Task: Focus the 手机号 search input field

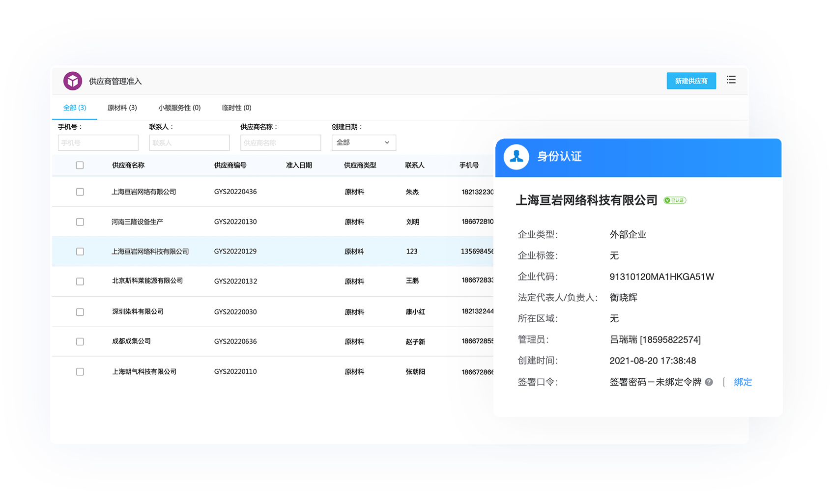Action: tap(98, 143)
